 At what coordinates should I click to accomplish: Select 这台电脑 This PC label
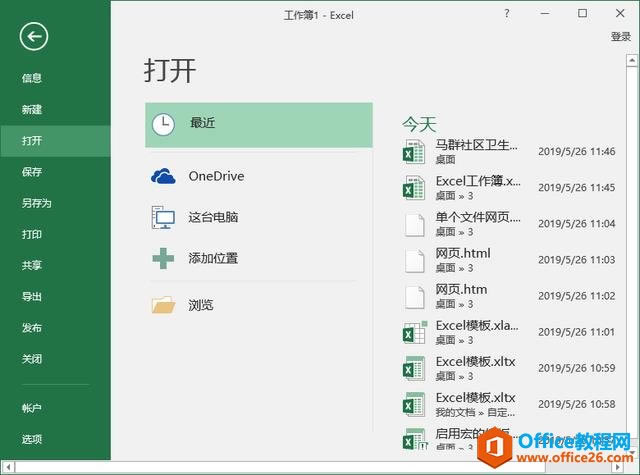click(x=213, y=217)
